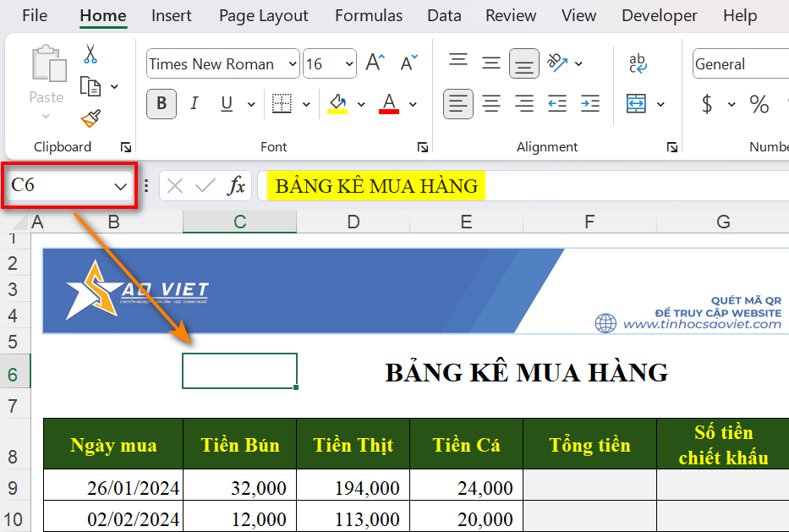Open the Developer ribbon tab
789x532 pixels.
(659, 15)
